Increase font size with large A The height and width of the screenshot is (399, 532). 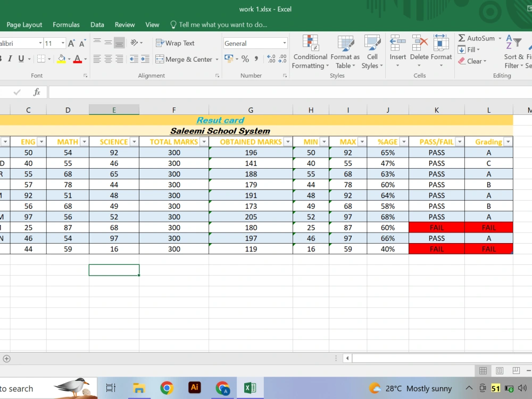click(x=71, y=43)
